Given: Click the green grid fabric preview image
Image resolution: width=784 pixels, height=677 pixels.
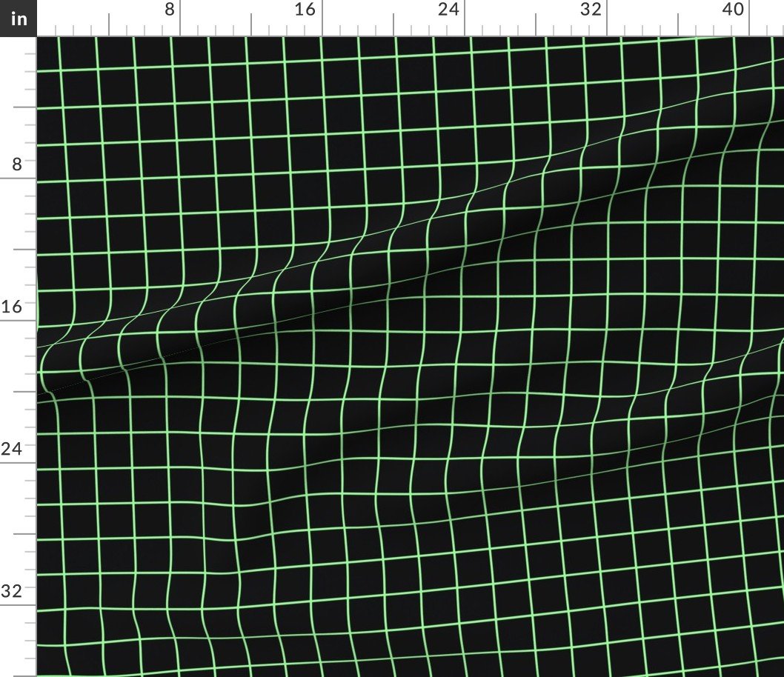Looking at the screenshot, I should pos(411,357).
